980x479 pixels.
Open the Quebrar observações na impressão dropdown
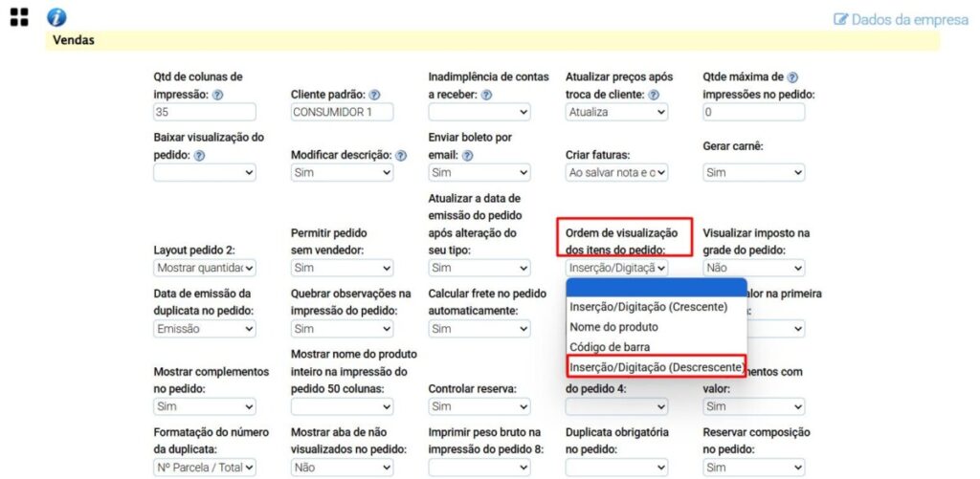tap(342, 329)
